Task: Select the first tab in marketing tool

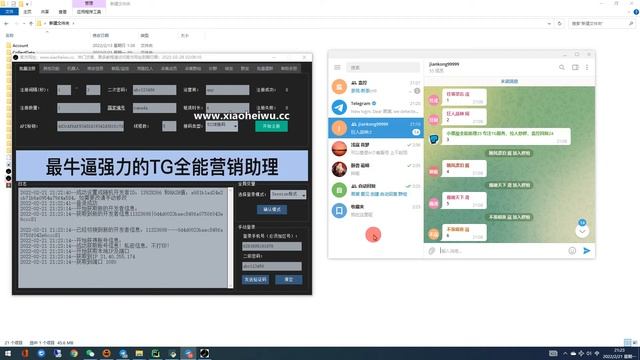Action: (27, 69)
